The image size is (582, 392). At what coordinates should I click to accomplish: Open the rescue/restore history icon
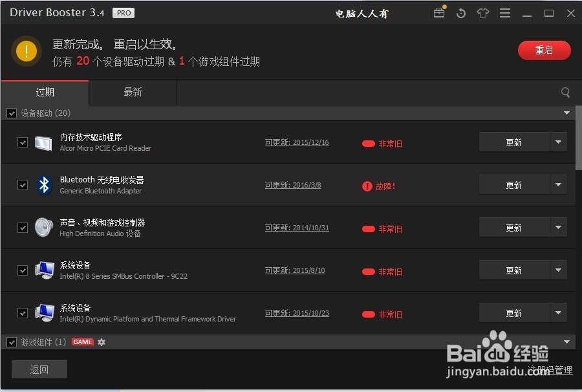tap(461, 14)
